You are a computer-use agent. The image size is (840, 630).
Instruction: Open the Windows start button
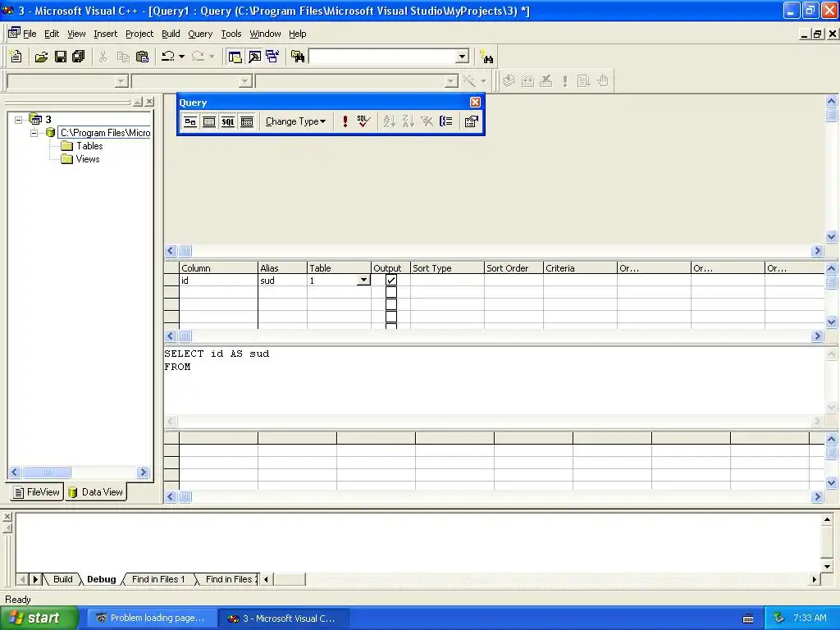[x=39, y=618]
